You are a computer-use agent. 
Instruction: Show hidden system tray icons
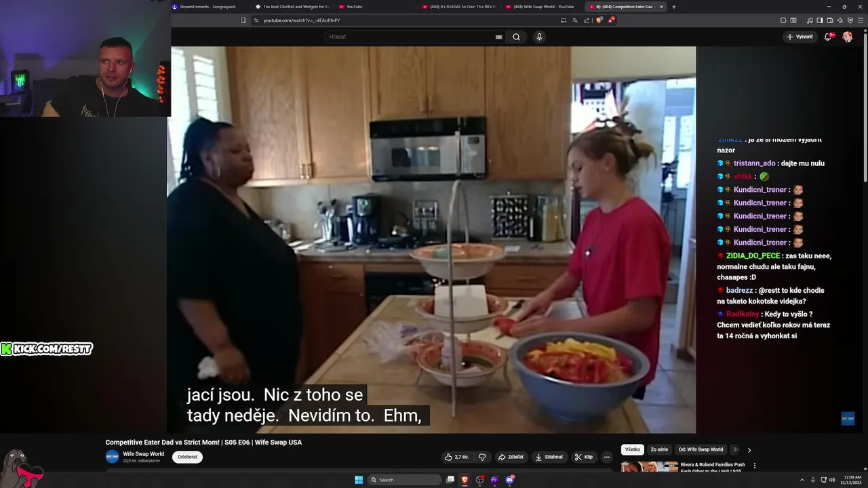pyautogui.click(x=802, y=480)
